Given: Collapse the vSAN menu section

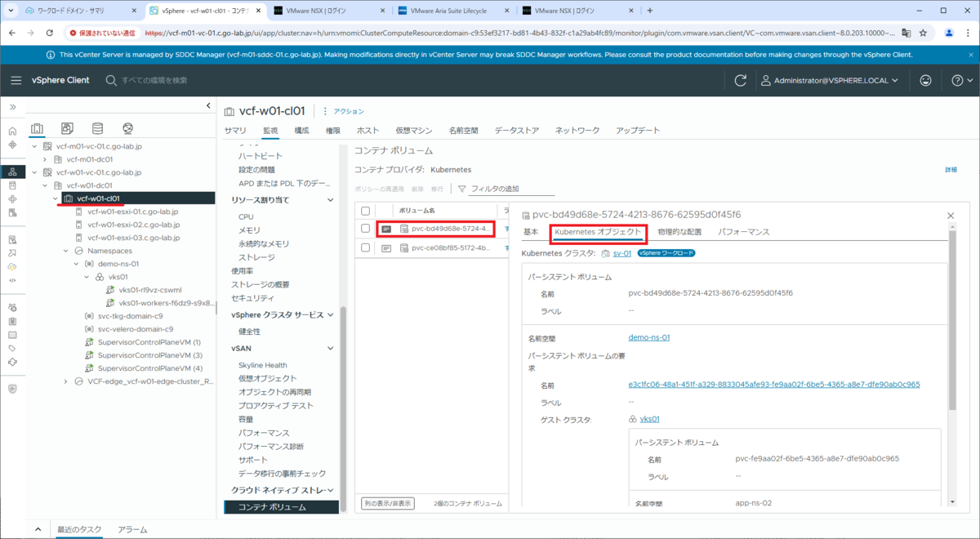Looking at the screenshot, I should [331, 348].
